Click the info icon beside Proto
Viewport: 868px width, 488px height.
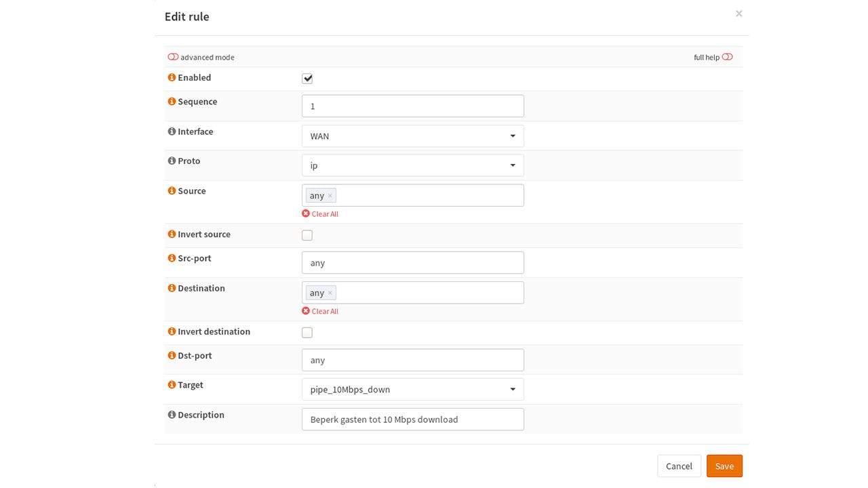coord(172,161)
